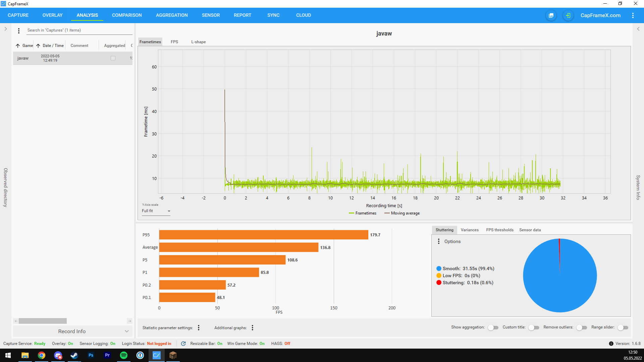Check the Aggregated checkbox for javaw
The image size is (644, 362).
tap(113, 58)
